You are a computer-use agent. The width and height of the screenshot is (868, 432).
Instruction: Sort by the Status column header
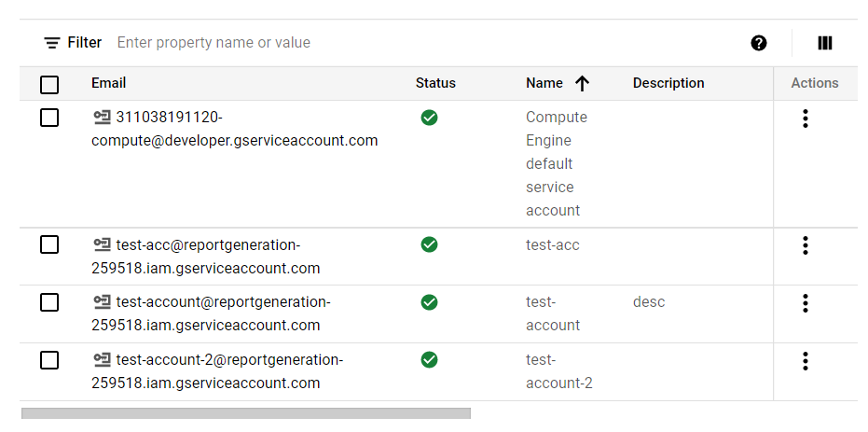(x=435, y=83)
